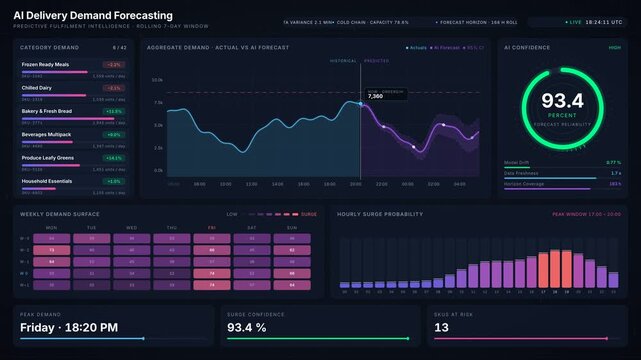Viewport: 641px width, 360px height.
Task: Click the PREDICTED label above the chart
Action: click(x=377, y=61)
